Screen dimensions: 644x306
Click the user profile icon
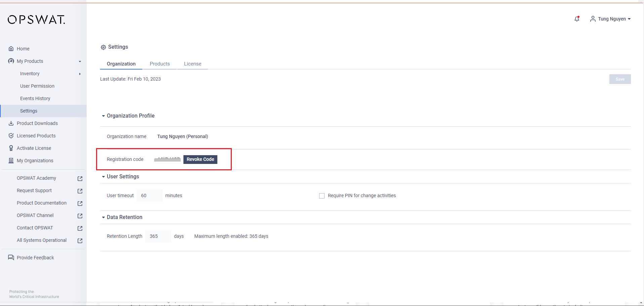pyautogui.click(x=593, y=19)
